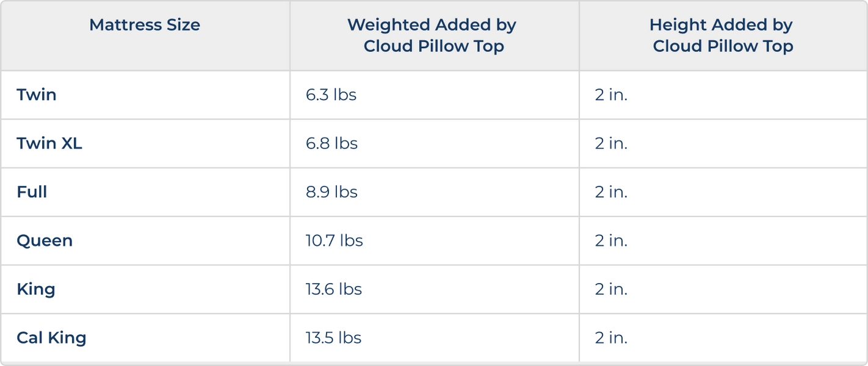The image size is (868, 366).
Task: Select the 2 in. height for Twin
Action: coord(611,95)
